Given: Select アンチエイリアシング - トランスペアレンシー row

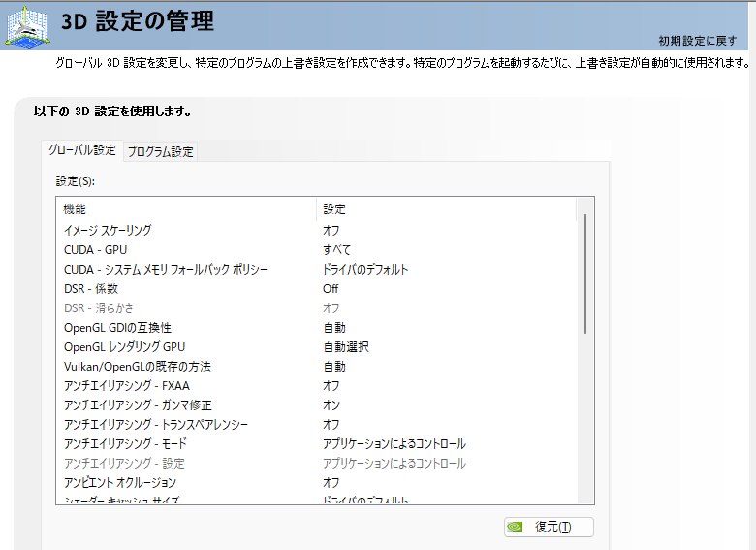Looking at the screenshot, I should pos(316,424).
